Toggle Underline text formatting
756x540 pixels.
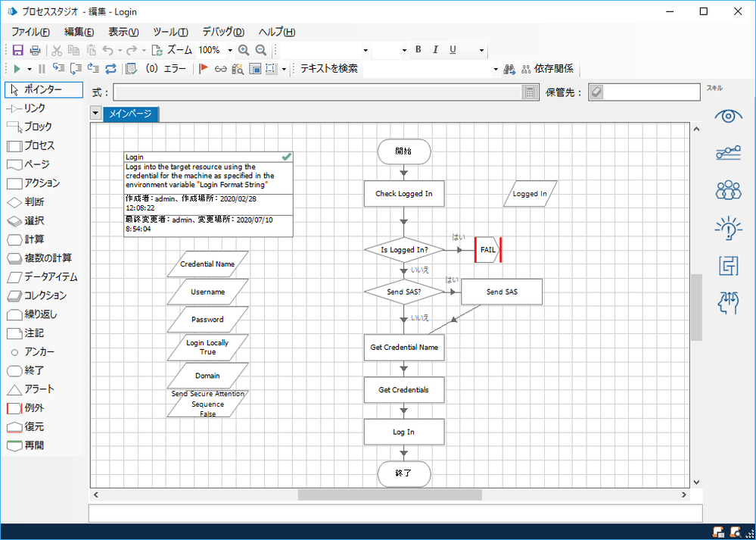pos(453,50)
